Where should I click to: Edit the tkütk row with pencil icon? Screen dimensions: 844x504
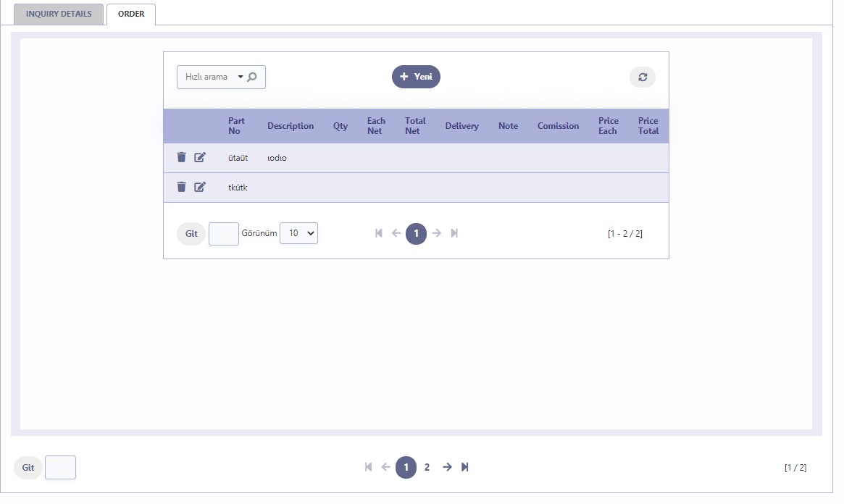(x=200, y=187)
